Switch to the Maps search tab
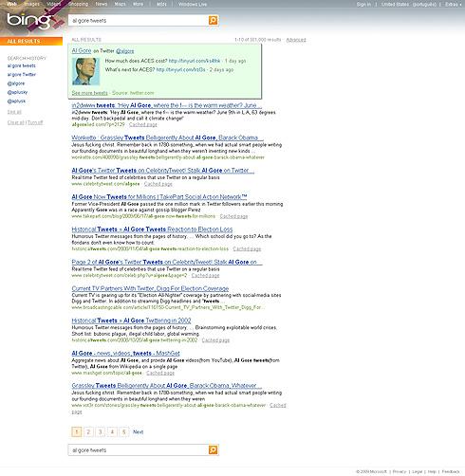Viewport: 465px width, 476px height. pos(120,4)
